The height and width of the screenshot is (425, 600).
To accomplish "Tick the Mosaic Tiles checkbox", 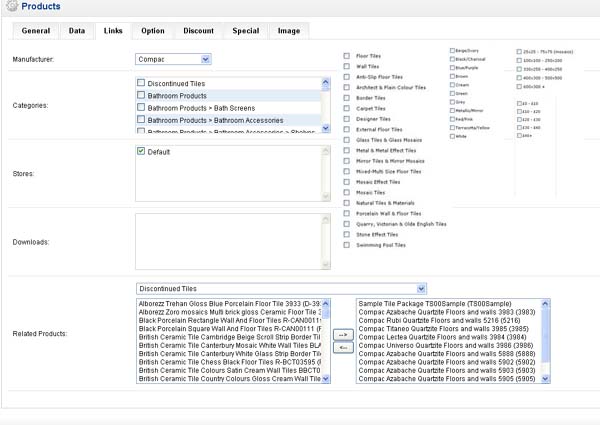I will tap(346, 192).
